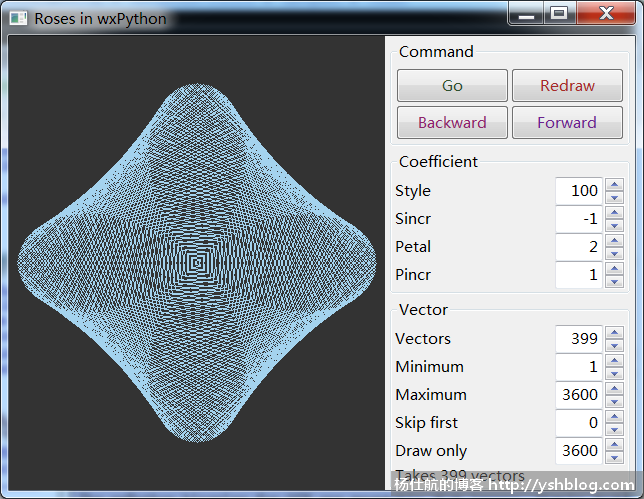Image resolution: width=644 pixels, height=499 pixels.
Task: Focus the Minimum input field showing 1
Action: tap(579, 367)
